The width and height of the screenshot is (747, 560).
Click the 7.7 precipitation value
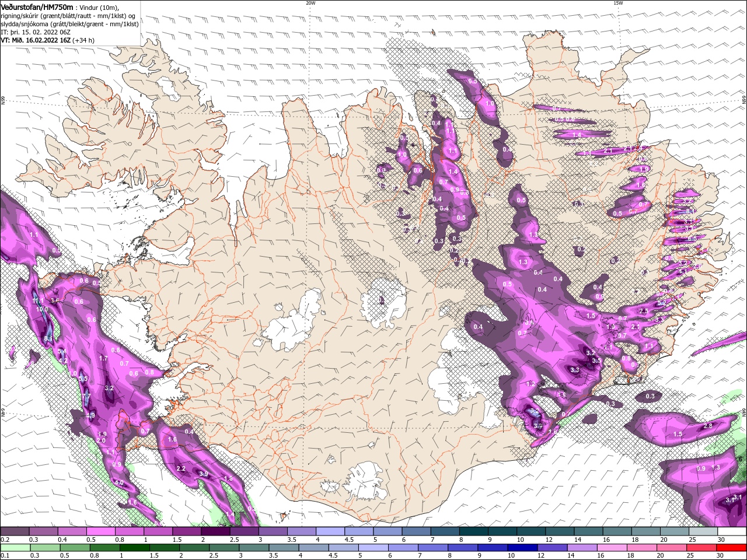tap(86, 396)
